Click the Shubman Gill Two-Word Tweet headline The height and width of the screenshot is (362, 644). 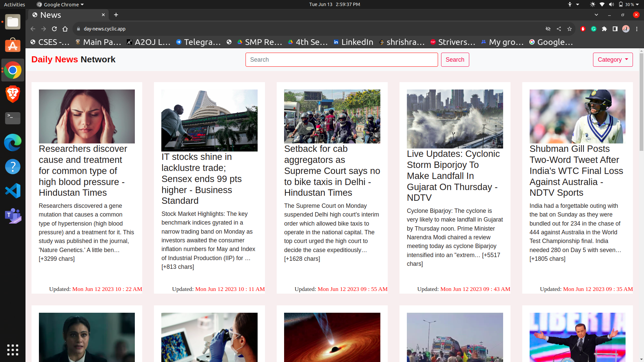(x=576, y=171)
